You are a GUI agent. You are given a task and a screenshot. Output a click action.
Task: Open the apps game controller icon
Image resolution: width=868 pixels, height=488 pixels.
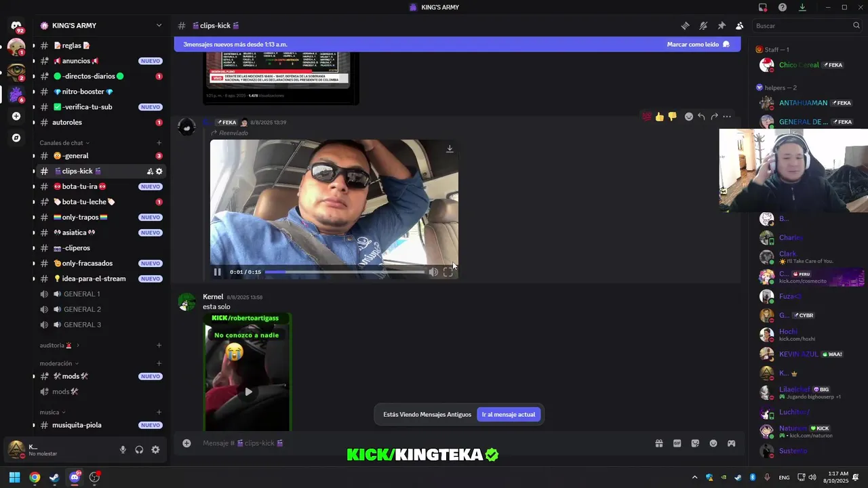[x=732, y=443]
